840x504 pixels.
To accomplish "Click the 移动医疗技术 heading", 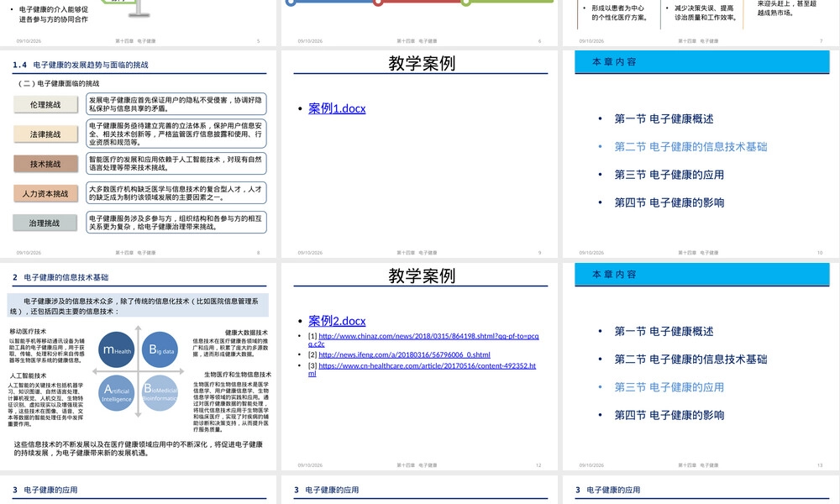I will [28, 332].
